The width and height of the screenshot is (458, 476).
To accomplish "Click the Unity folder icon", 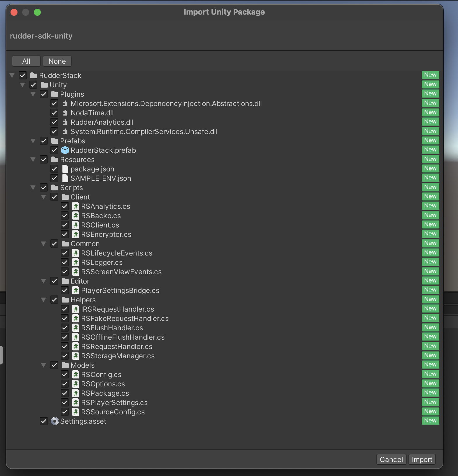I will (44, 85).
